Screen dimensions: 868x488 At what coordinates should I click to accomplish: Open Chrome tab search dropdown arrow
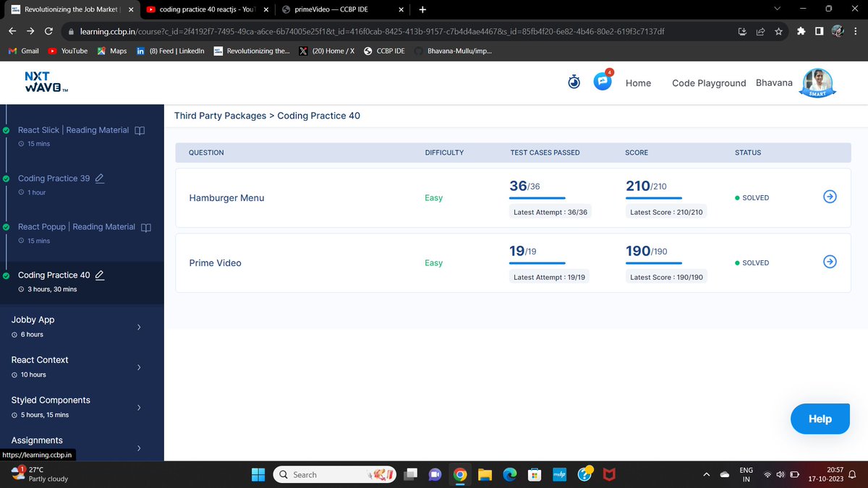(x=778, y=9)
